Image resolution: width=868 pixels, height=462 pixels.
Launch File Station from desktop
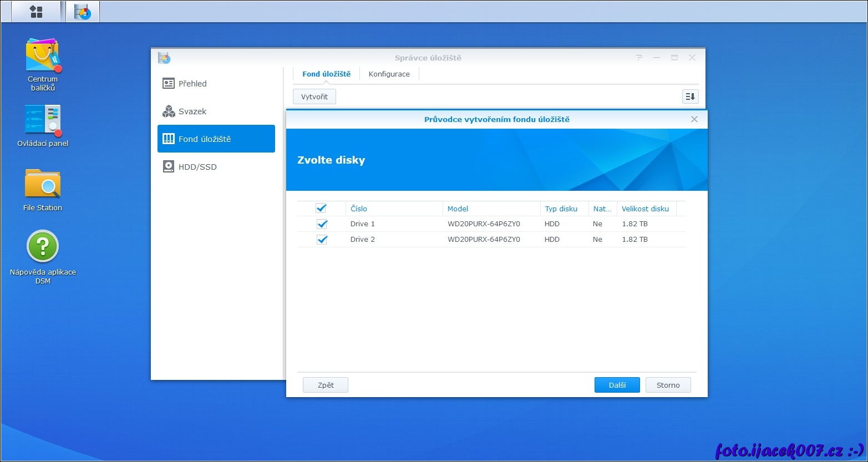(x=43, y=184)
